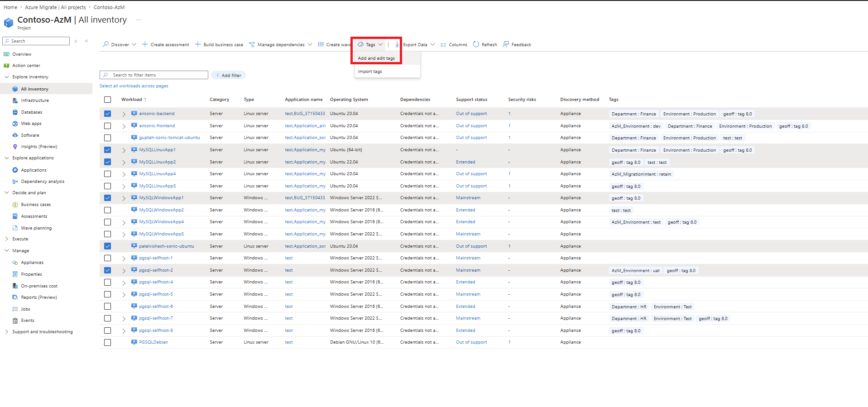Expand the pgsql-selfhost-7 row chevron

[124, 319]
